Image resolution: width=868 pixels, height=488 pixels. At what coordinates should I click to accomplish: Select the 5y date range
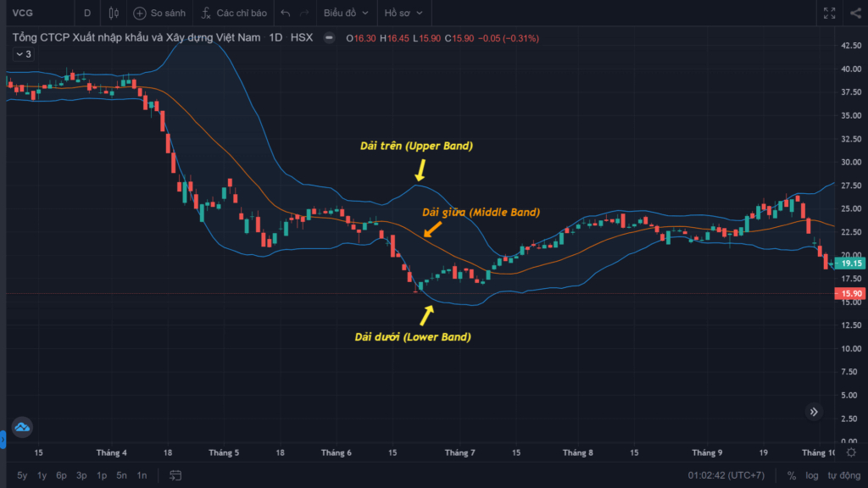point(22,475)
